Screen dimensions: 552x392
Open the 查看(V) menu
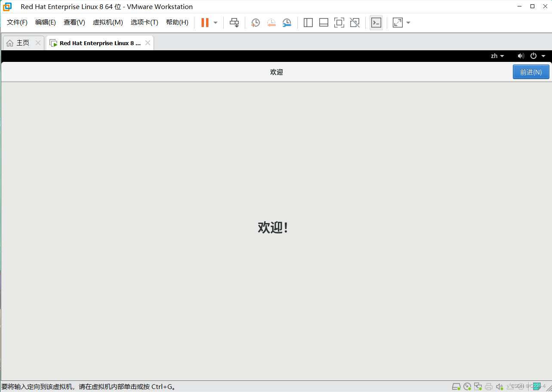pos(74,22)
